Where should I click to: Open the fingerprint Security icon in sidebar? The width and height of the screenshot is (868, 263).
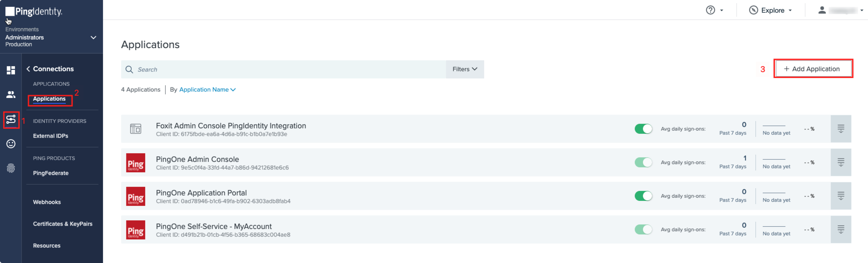pos(11,168)
